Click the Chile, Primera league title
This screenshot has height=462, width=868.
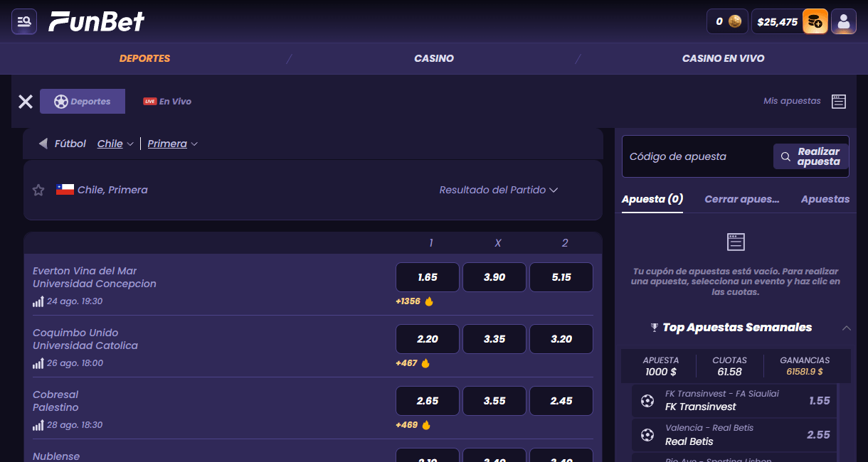pyautogui.click(x=112, y=190)
